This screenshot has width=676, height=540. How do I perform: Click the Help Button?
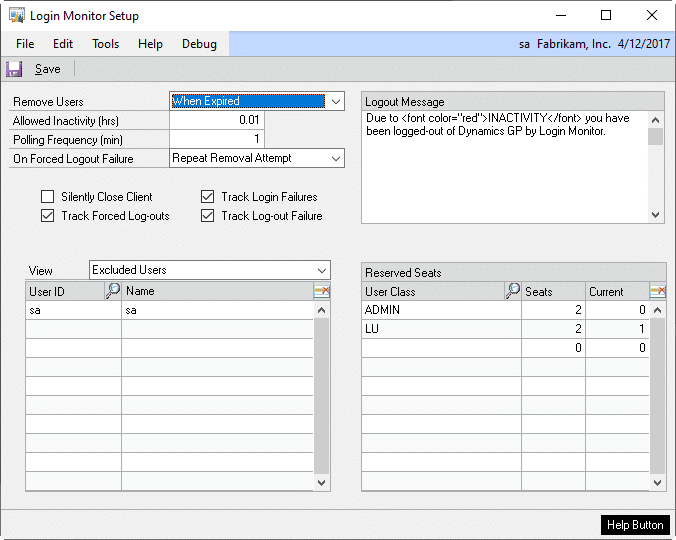[634, 525]
